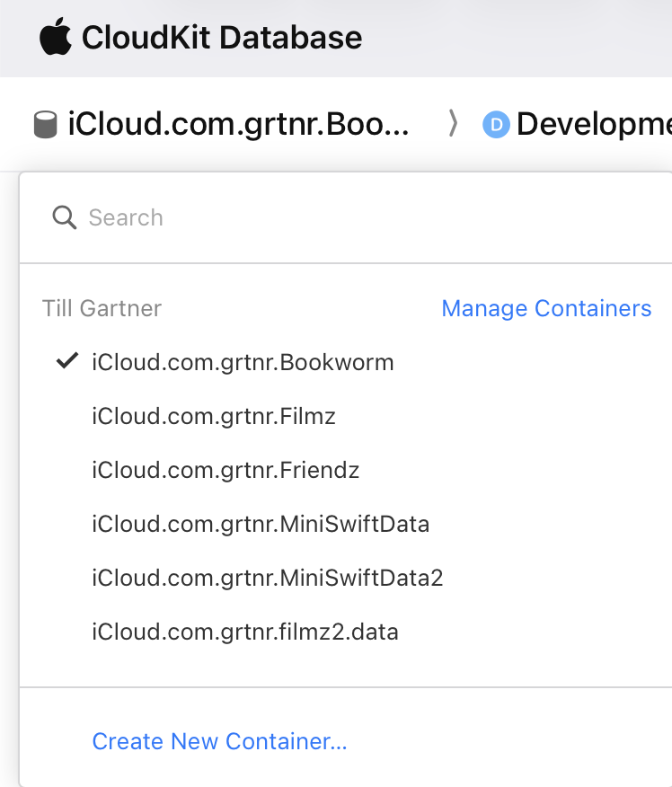Click the database cylinder icon
Image resolution: width=672 pixels, height=787 pixels.
point(45,124)
